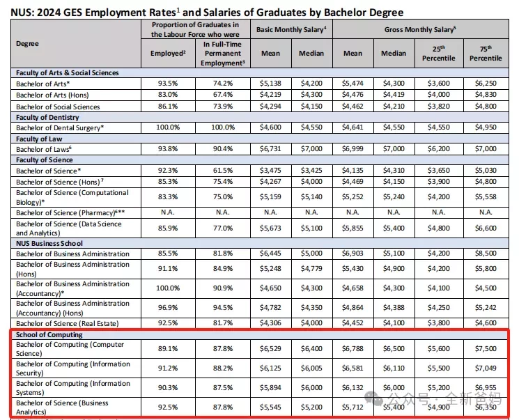Viewport: 519px width, 420px height.
Task: Select 'Bachelor of Science (Pharmacy)' row label
Action: pyautogui.click(x=70, y=212)
